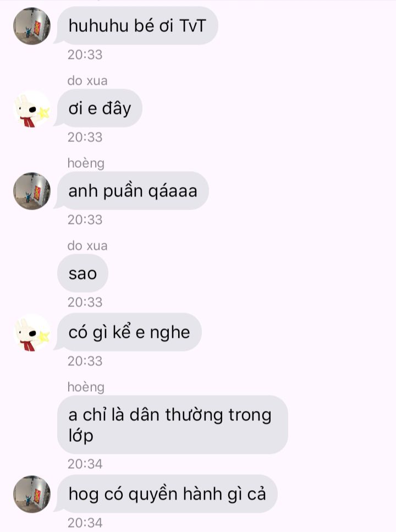Select the "hog có quyền hành gì cả" message

click(167, 493)
